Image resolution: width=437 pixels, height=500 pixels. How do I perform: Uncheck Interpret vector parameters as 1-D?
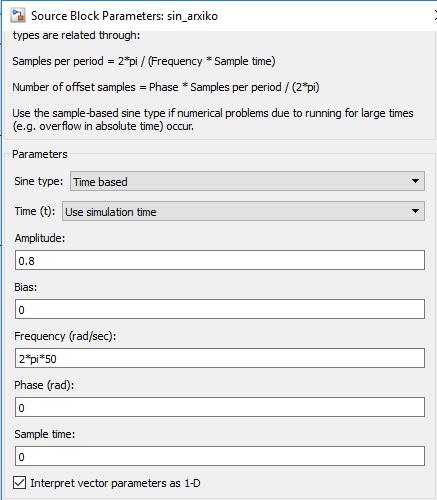coord(19,483)
